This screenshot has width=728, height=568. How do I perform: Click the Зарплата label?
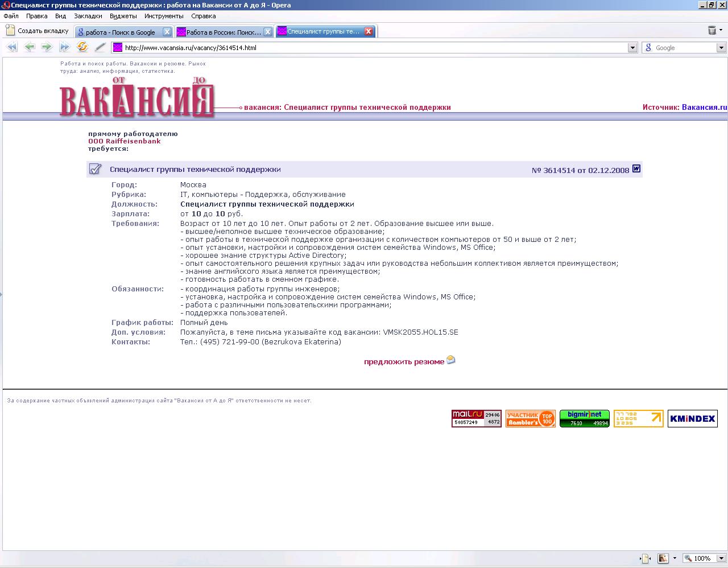[131, 213]
